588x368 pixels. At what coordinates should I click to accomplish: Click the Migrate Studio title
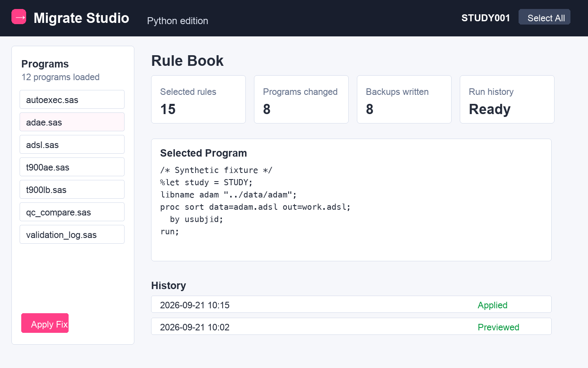(81, 18)
